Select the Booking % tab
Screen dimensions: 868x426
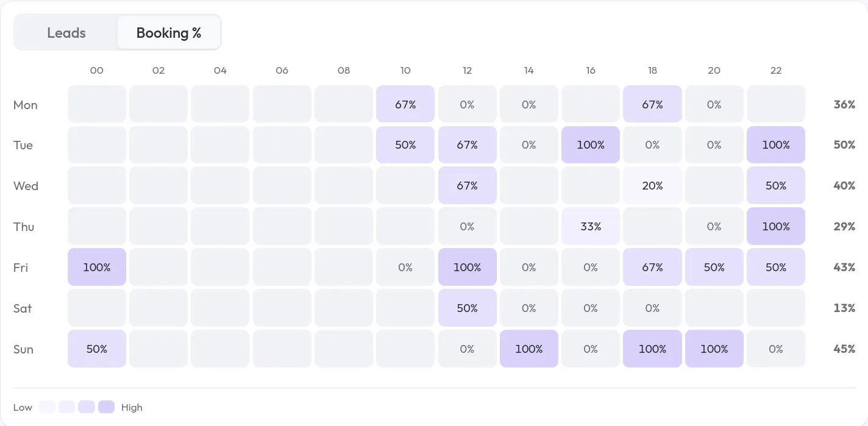[169, 33]
